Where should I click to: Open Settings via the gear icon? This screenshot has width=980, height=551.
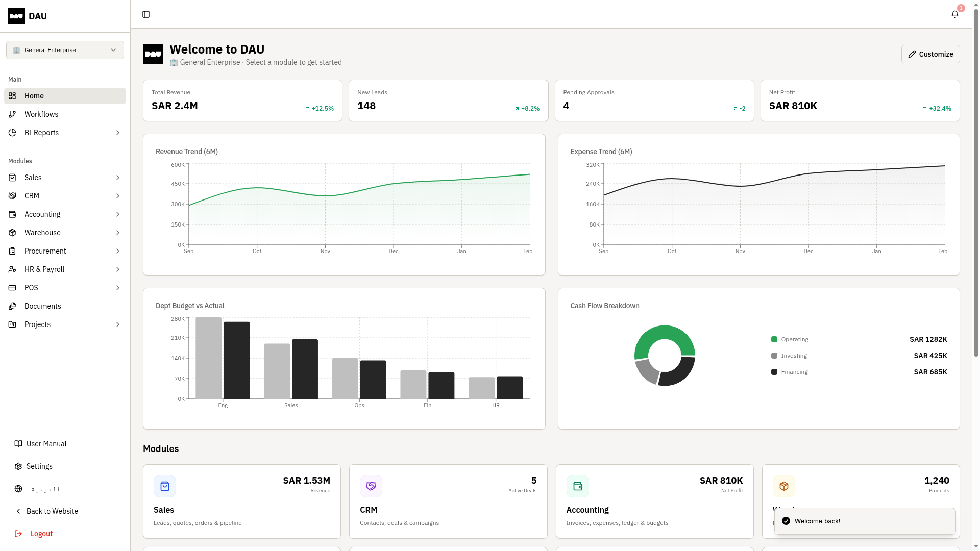(18, 466)
